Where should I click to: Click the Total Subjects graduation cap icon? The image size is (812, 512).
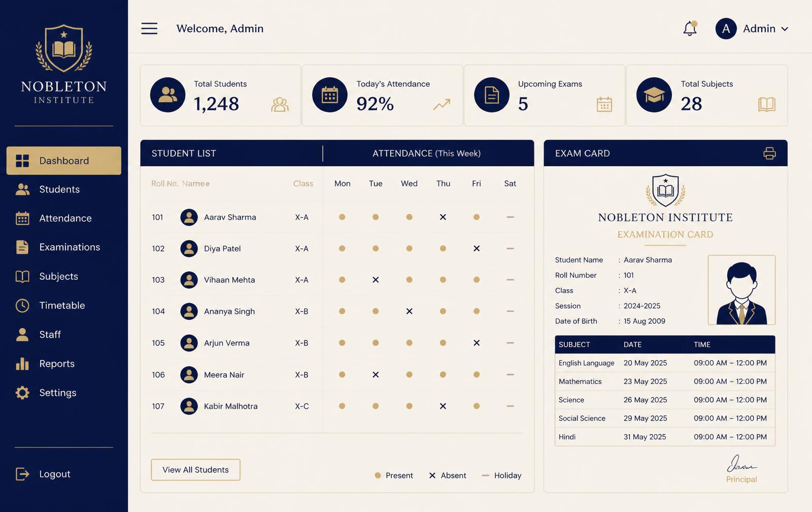[x=654, y=95]
